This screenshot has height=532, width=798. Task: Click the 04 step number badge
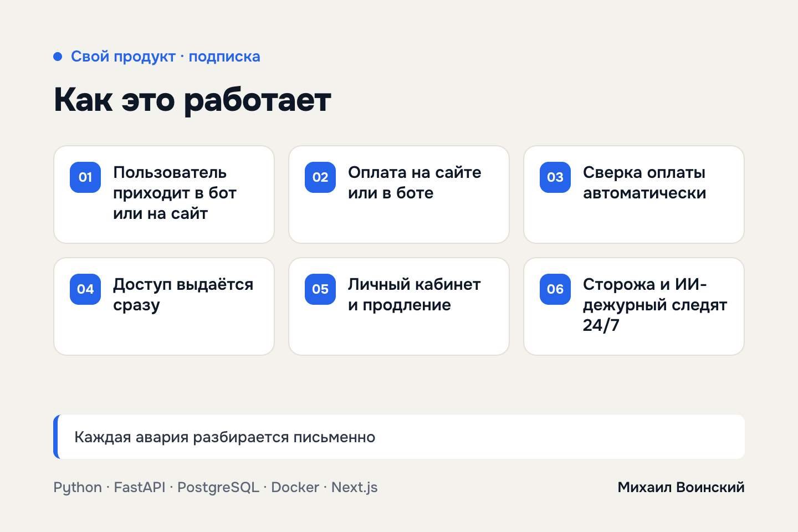click(85, 289)
